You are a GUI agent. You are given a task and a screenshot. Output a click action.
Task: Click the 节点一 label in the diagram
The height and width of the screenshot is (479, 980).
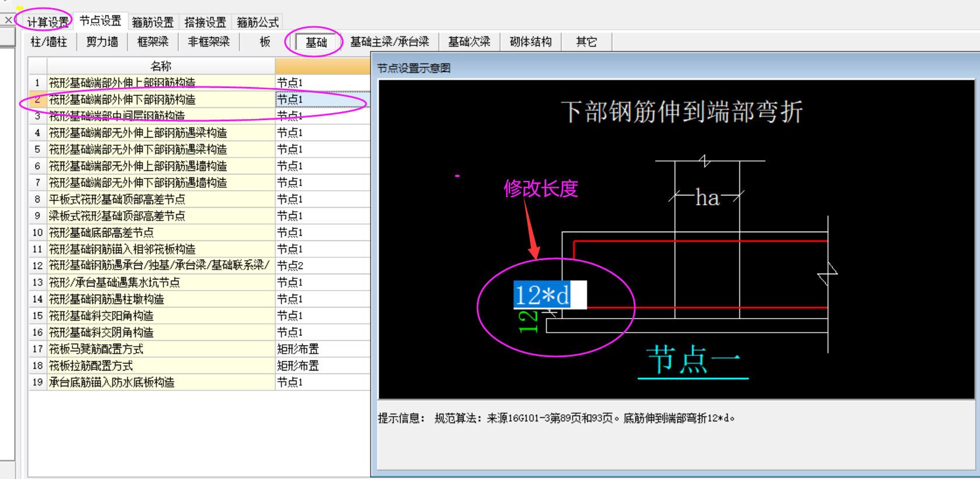click(693, 359)
